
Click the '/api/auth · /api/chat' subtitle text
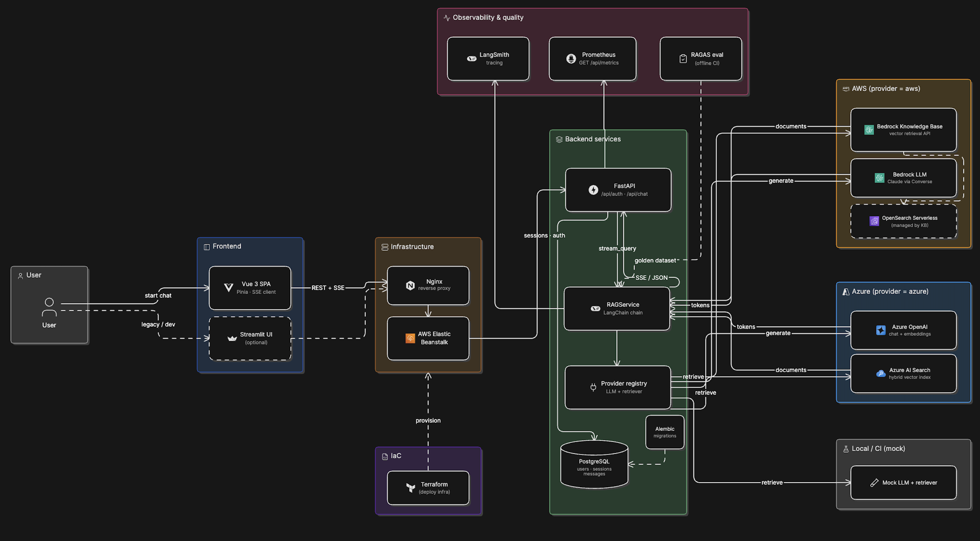624,194
